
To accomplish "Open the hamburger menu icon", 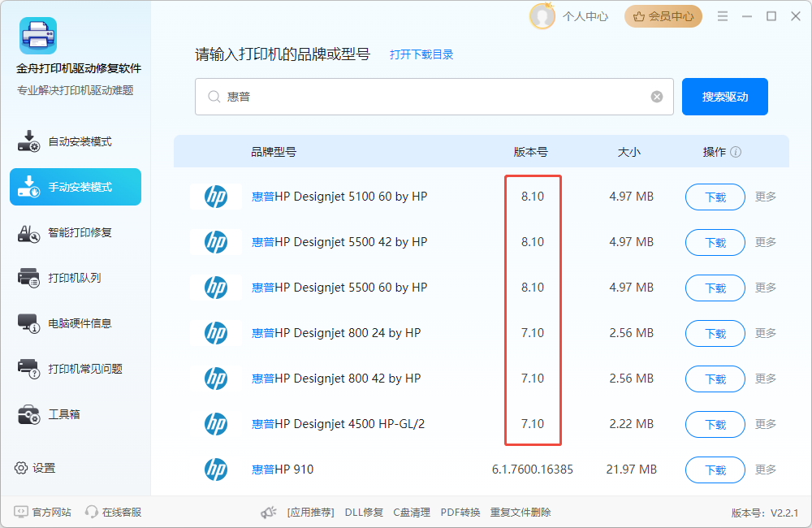I will [723, 16].
